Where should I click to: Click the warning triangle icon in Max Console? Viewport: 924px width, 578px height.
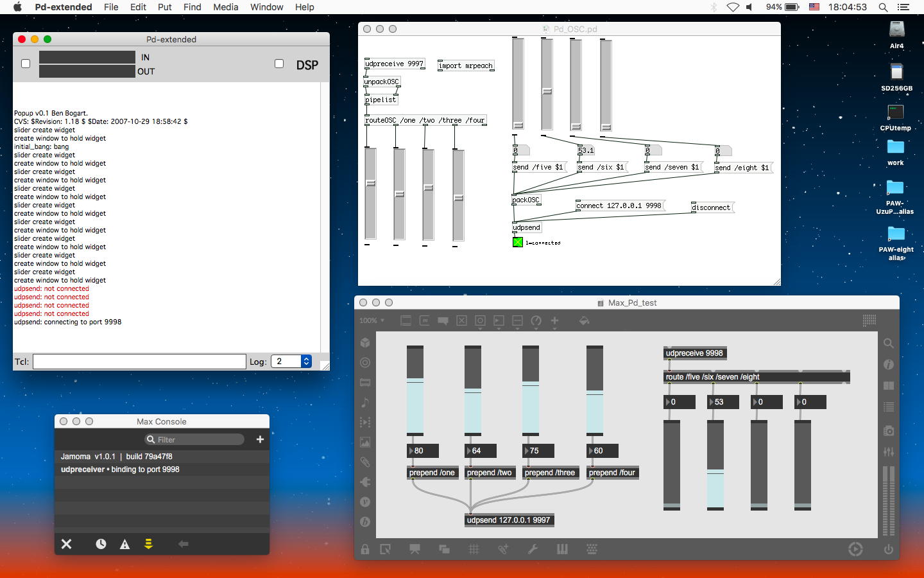[125, 544]
